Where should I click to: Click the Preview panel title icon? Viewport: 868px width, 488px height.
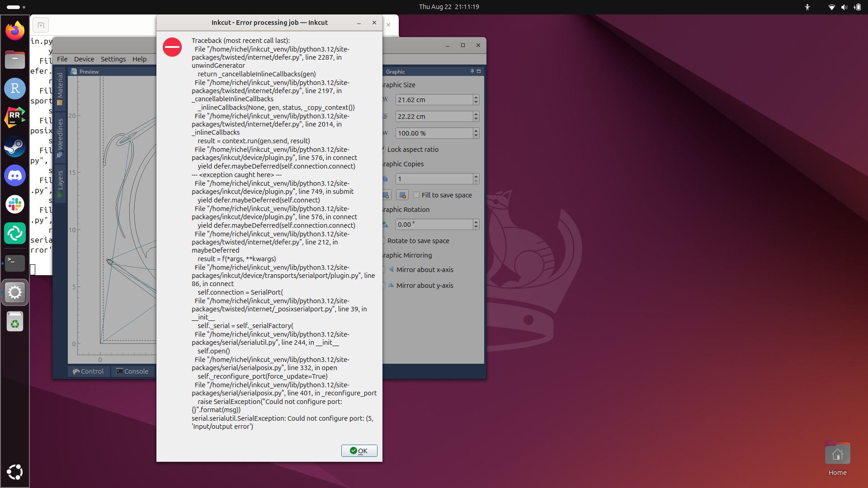click(x=74, y=71)
